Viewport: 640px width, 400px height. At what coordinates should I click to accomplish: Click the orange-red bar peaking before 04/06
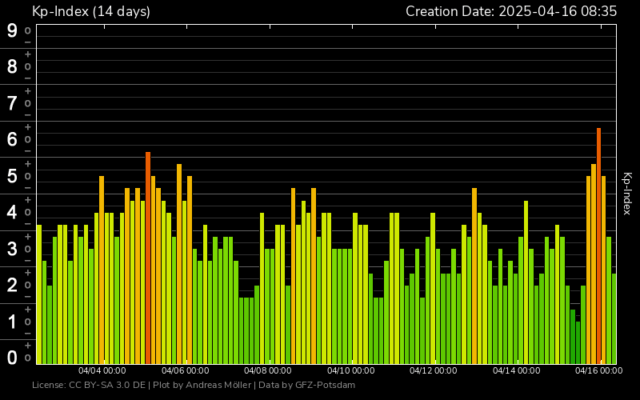tap(148, 258)
